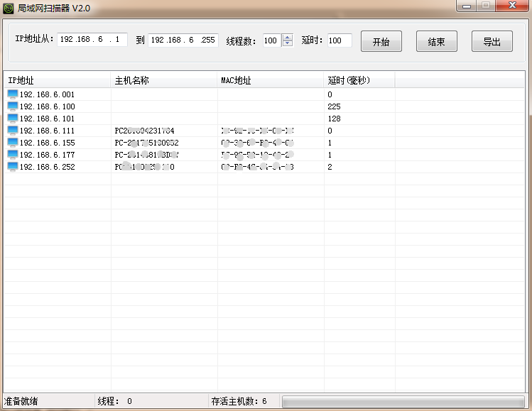The width and height of the screenshot is (532, 411).
Task: Click the computer icon for 192.168.6.100
Action: coord(13,106)
